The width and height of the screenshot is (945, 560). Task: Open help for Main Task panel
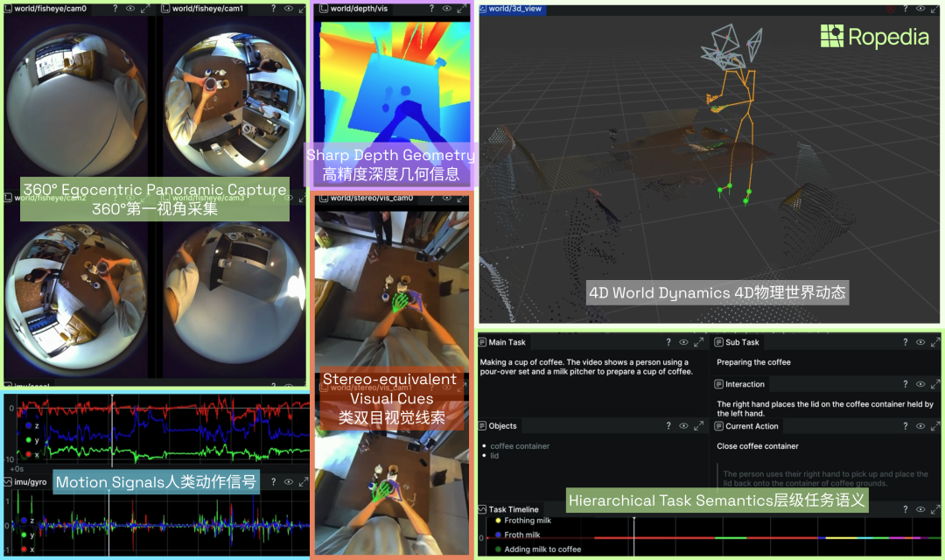[668, 343]
